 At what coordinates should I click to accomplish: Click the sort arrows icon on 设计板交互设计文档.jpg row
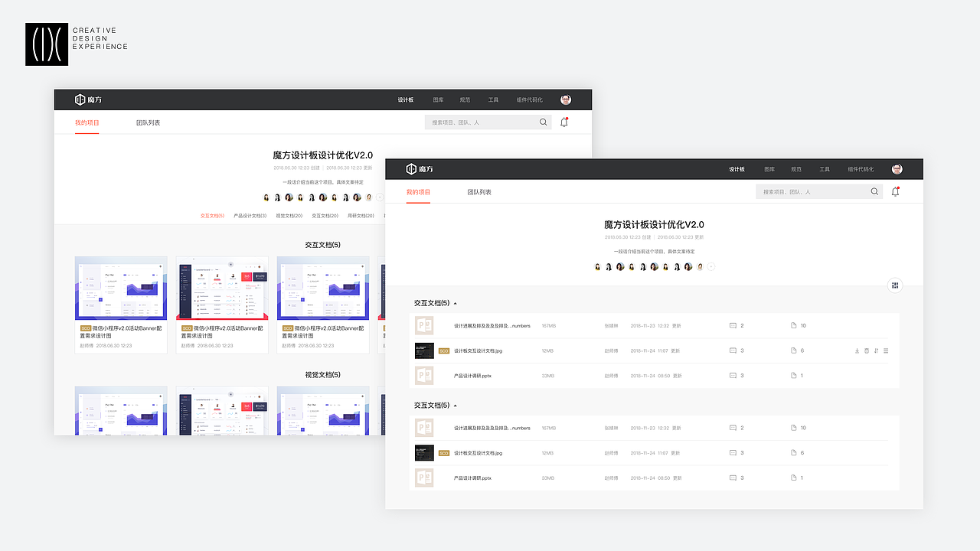point(876,350)
